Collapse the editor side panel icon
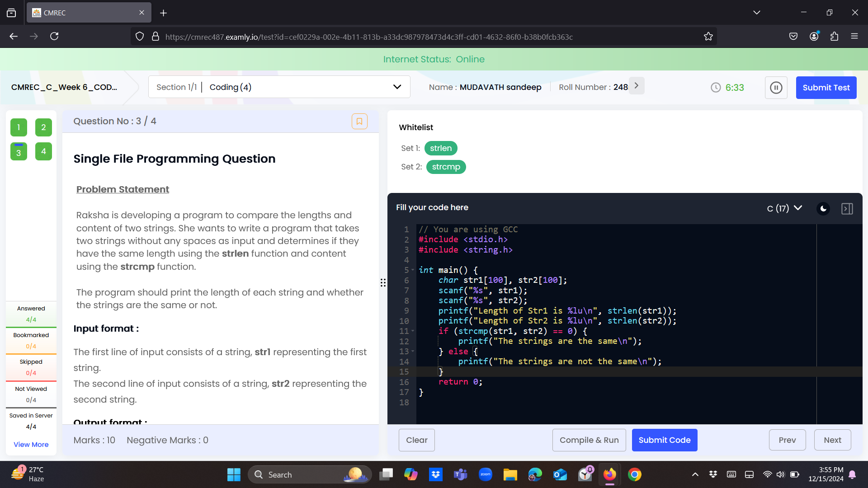 coord(847,208)
